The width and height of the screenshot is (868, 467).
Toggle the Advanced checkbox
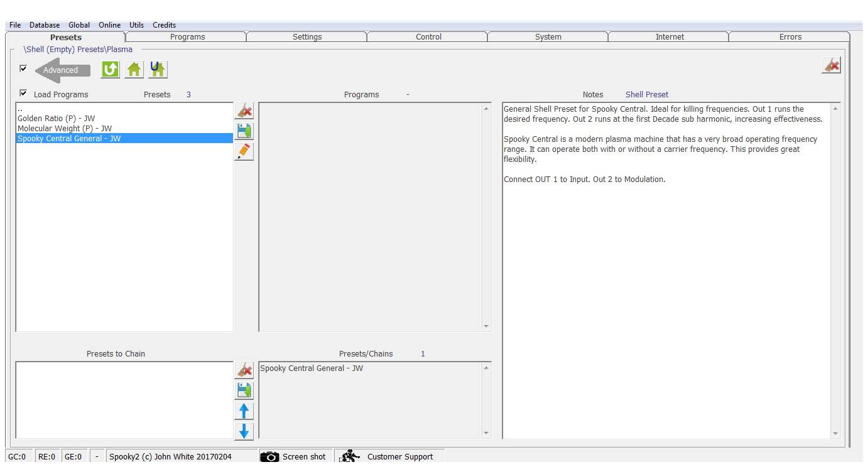pyautogui.click(x=23, y=68)
